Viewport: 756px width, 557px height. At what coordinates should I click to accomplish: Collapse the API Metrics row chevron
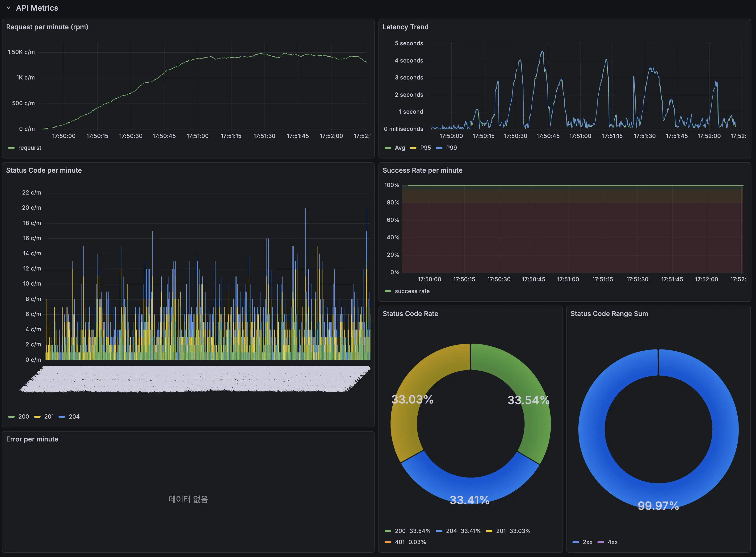8,8
